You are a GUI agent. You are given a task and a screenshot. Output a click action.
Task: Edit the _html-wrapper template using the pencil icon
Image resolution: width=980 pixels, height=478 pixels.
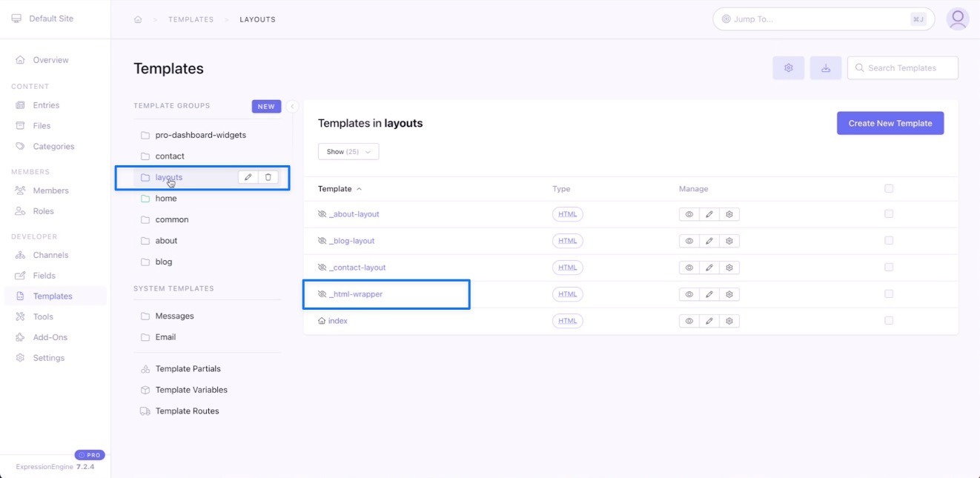point(709,293)
